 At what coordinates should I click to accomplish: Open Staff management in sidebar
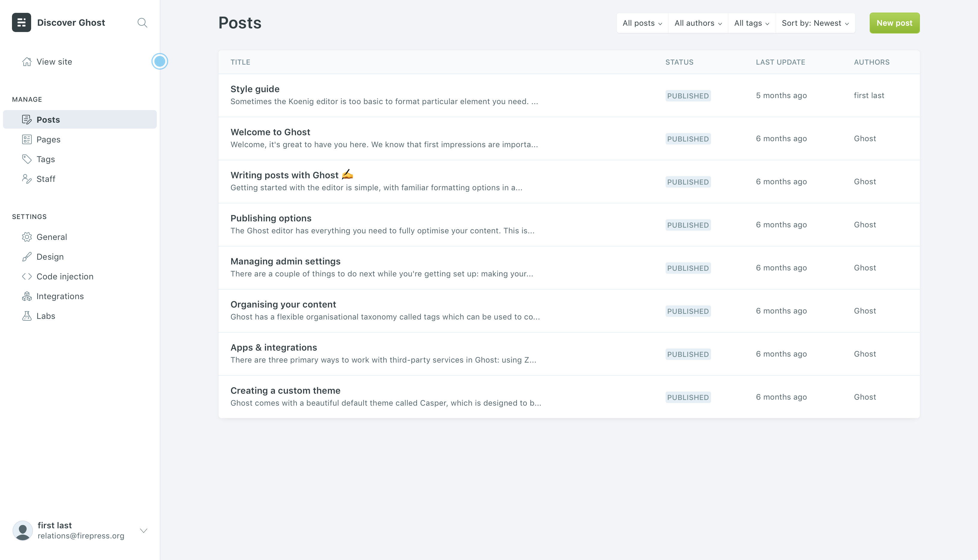click(80, 179)
